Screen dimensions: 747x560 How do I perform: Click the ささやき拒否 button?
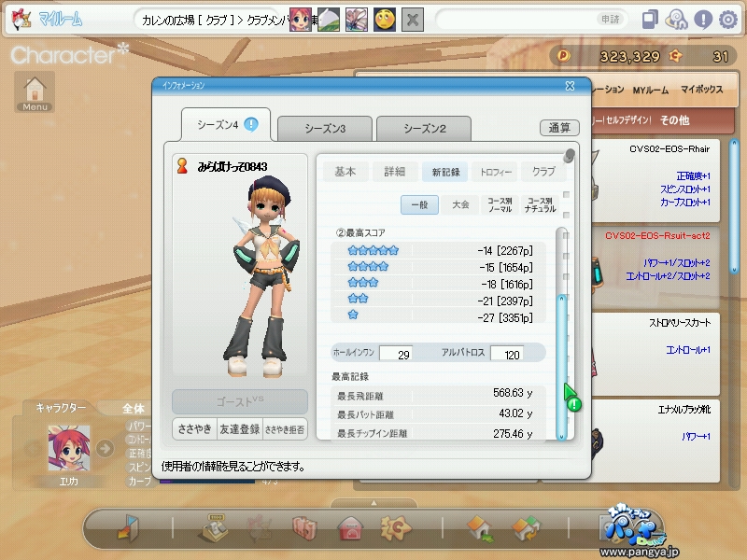(x=285, y=429)
